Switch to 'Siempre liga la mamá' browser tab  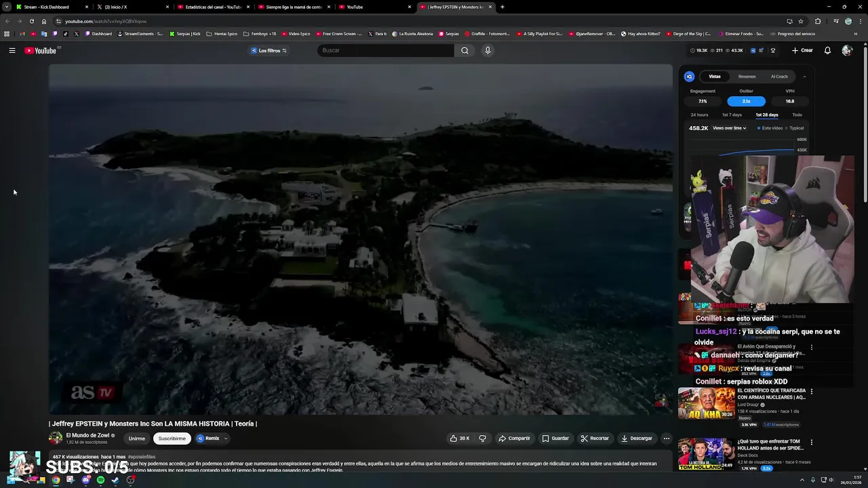click(x=294, y=7)
